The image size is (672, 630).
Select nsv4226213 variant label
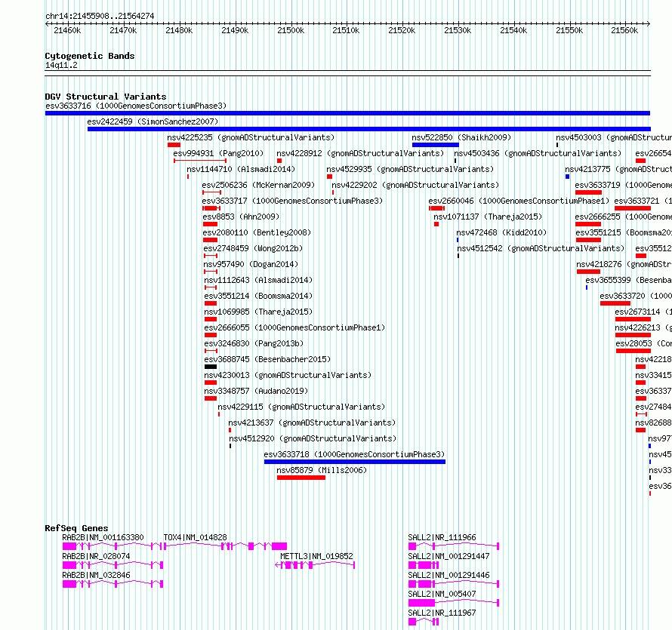tap(643, 327)
